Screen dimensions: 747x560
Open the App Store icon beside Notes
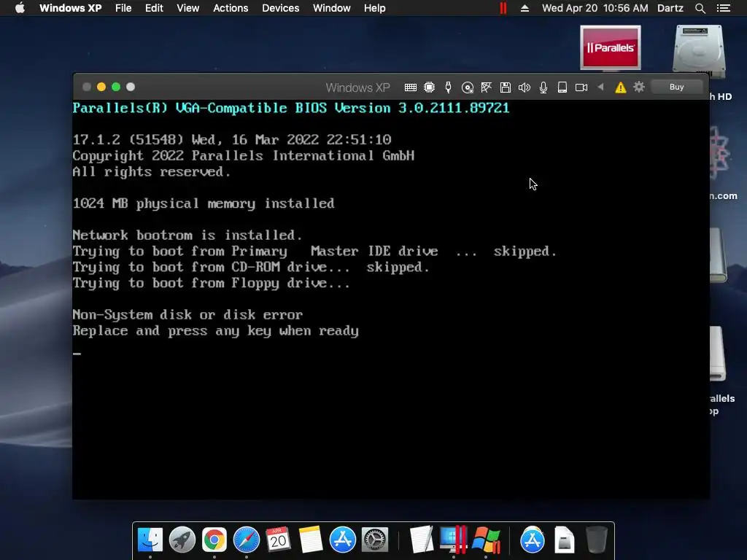tap(343, 540)
